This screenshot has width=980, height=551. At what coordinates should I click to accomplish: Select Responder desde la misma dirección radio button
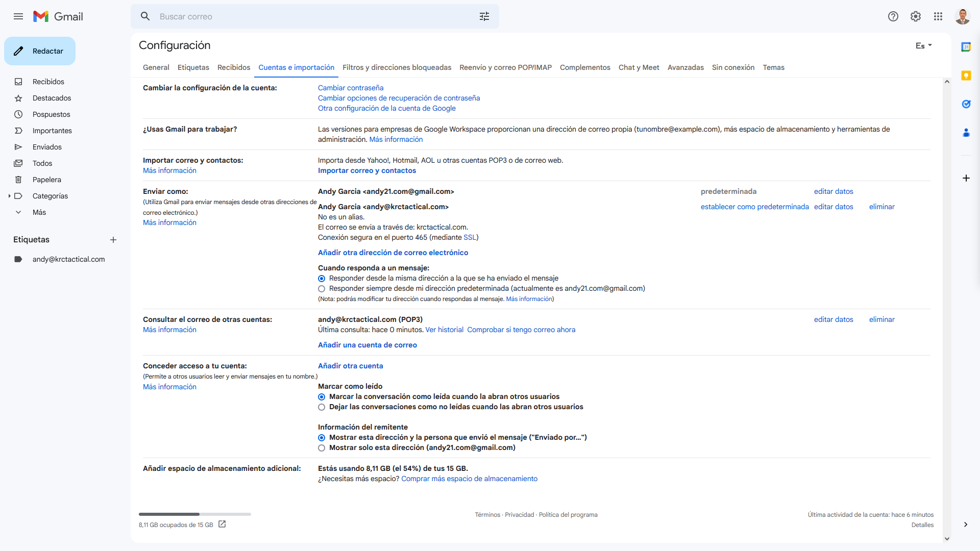[x=322, y=278]
